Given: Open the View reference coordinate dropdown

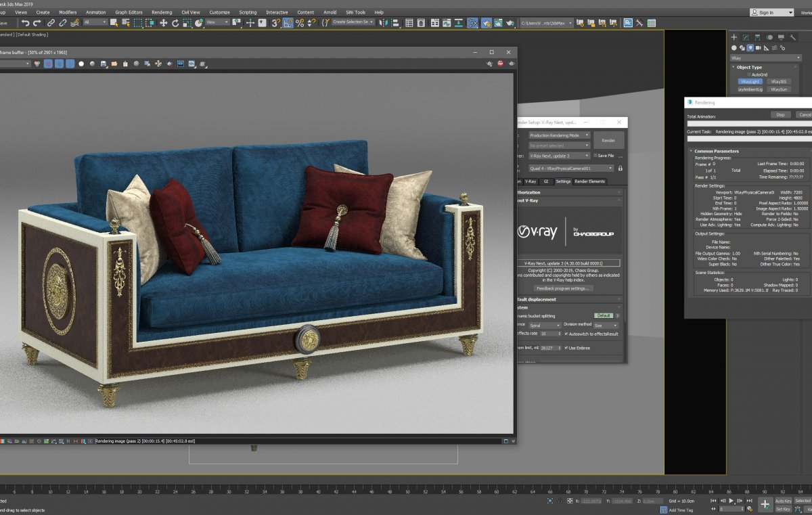Looking at the screenshot, I should [x=217, y=22].
